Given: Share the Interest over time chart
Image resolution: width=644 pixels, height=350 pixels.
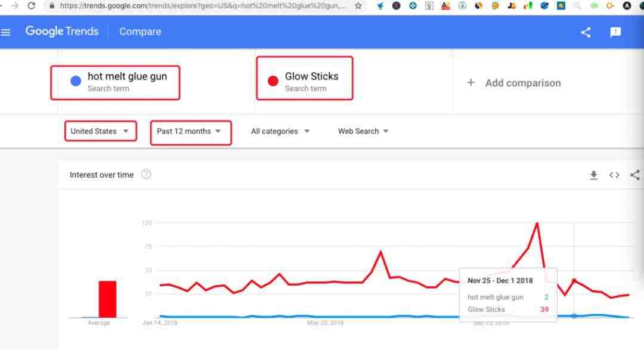Looking at the screenshot, I should point(635,175).
